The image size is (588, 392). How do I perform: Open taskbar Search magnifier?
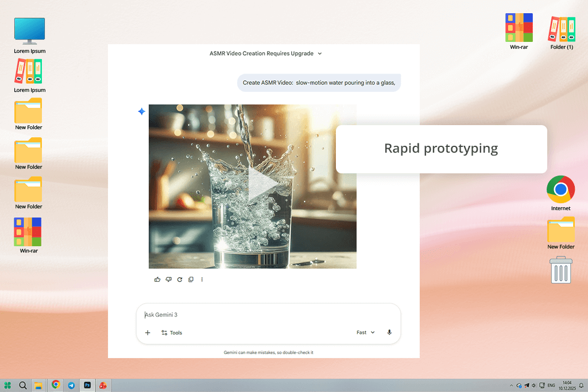pos(23,385)
